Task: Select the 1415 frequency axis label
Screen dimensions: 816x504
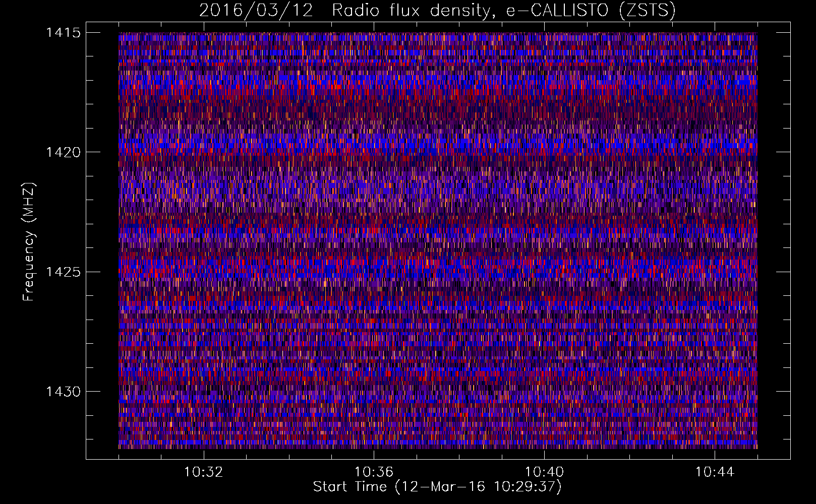Action: 63,33
